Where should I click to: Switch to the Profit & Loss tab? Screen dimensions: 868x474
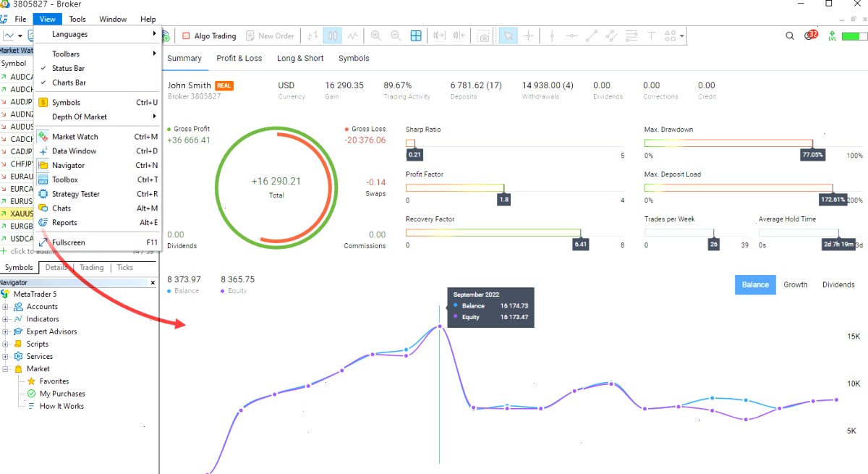[239, 58]
